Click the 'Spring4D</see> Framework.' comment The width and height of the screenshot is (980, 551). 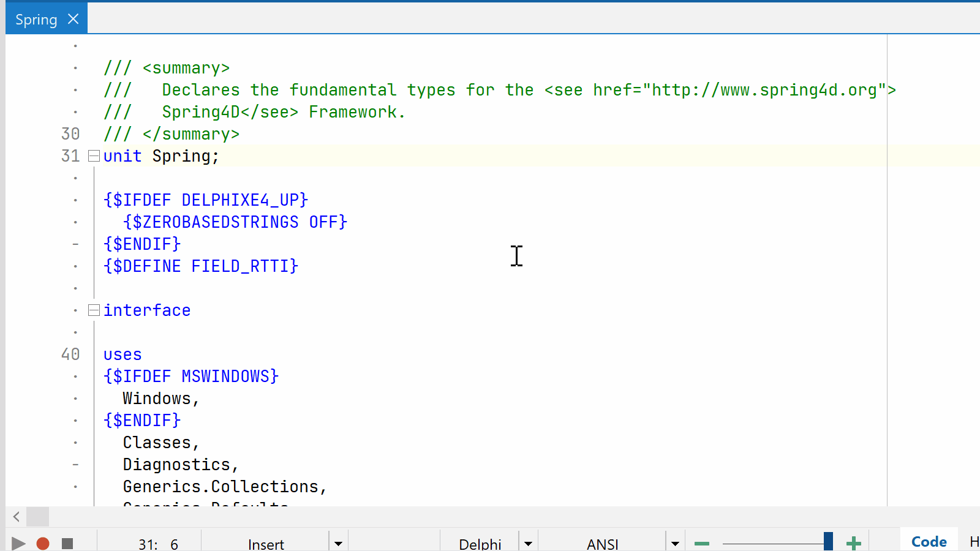[284, 112]
